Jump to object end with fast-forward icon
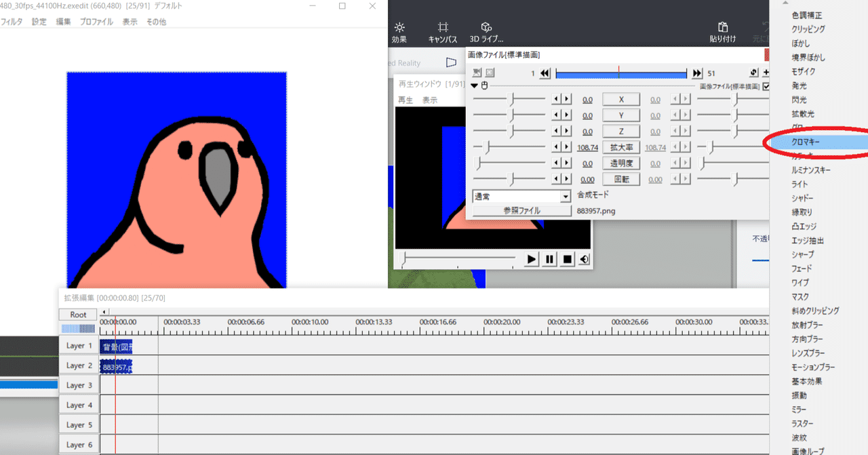The height and width of the screenshot is (455, 868). click(x=697, y=73)
